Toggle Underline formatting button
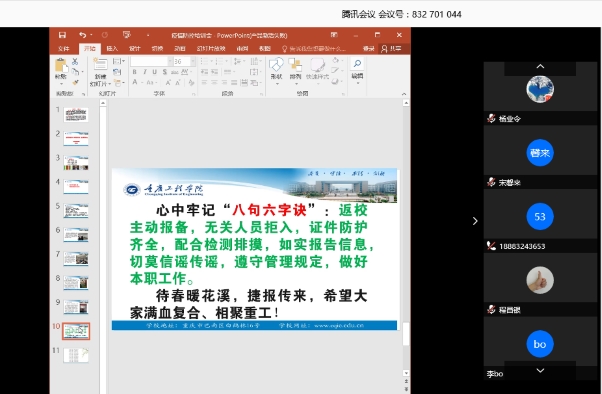The image size is (602, 394). 154,72
